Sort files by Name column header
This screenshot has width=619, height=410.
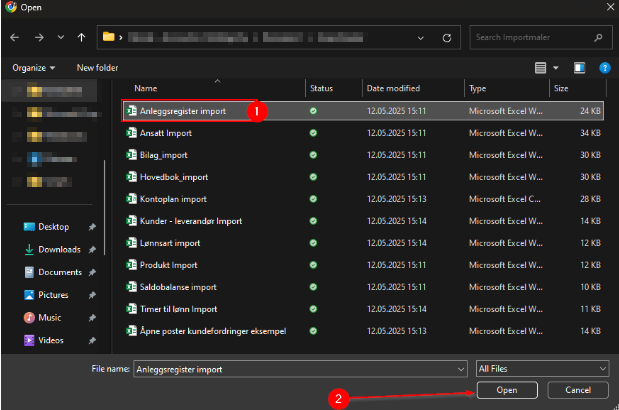146,88
